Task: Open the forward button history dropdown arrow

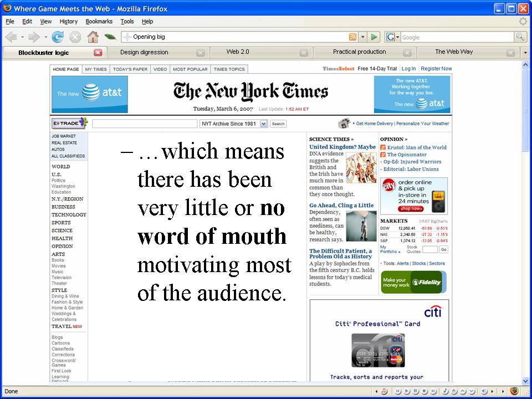Action: [45, 37]
